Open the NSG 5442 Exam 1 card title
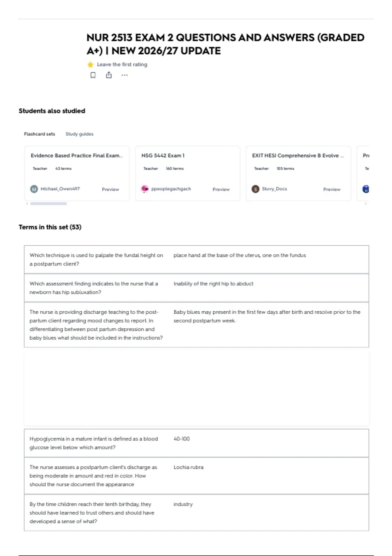Image resolution: width=392 pixels, height=556 pixels. coord(163,156)
